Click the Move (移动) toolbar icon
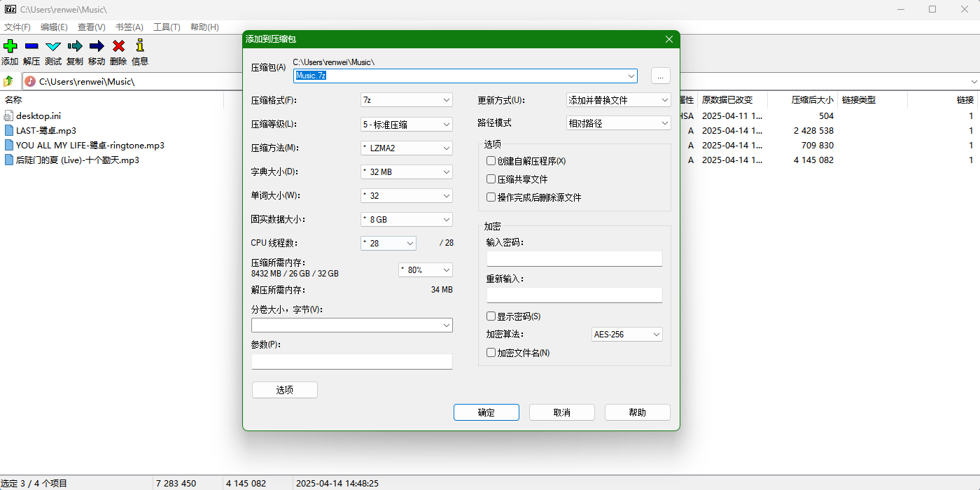This screenshot has height=490, width=980. coord(96,52)
